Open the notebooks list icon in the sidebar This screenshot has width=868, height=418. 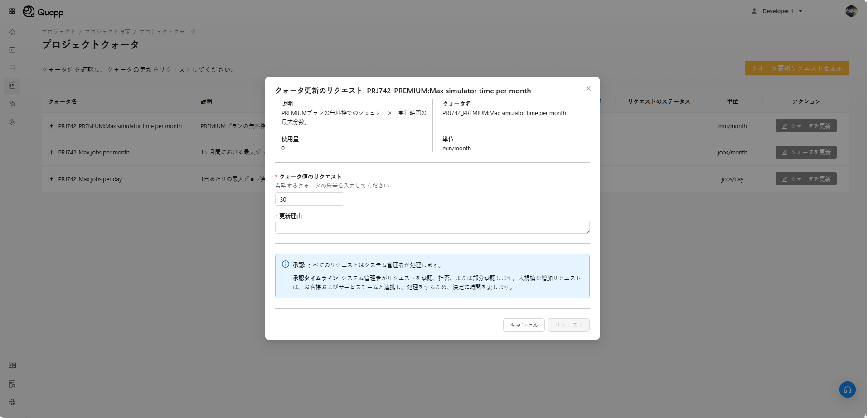(x=12, y=67)
